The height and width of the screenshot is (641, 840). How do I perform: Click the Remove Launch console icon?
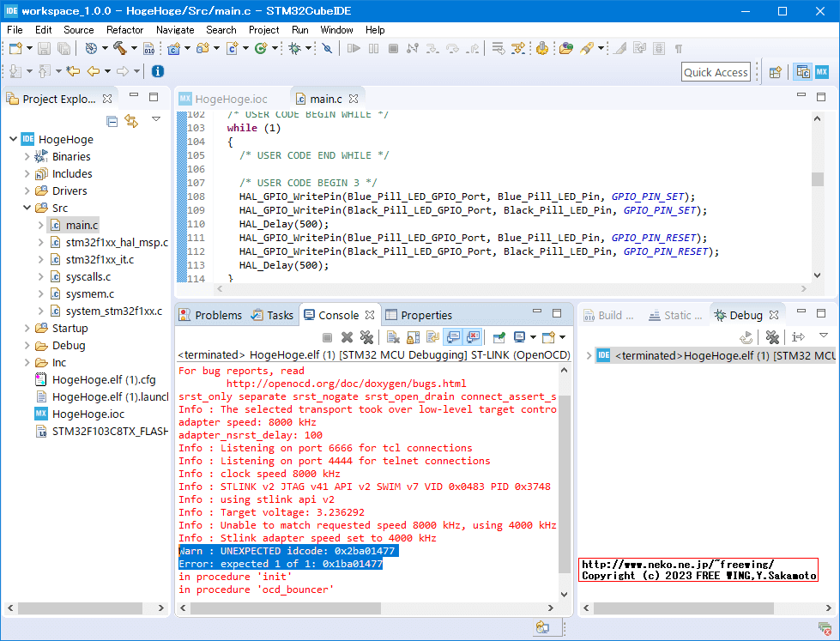[345, 336]
